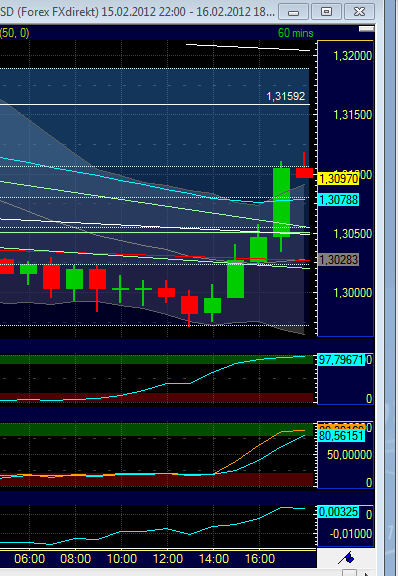Click the cyan '80,56151' indicator value
Viewport: 398px width, 576px height.
click(341, 436)
